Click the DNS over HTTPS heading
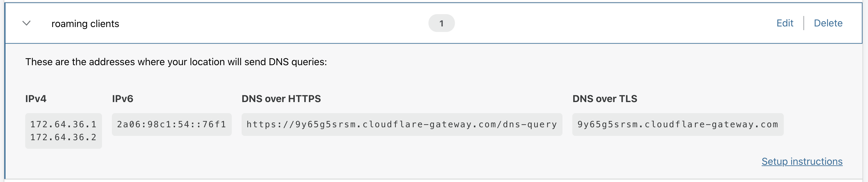 tap(281, 99)
